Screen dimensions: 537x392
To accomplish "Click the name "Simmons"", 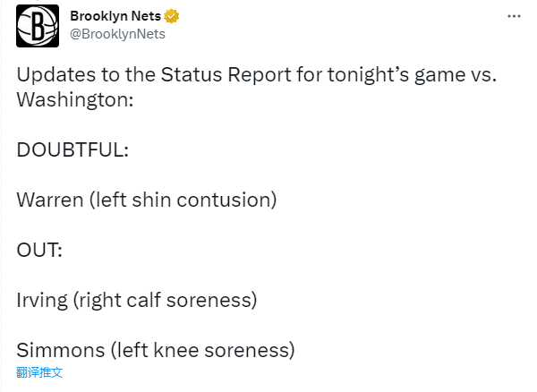I will 60,349.
